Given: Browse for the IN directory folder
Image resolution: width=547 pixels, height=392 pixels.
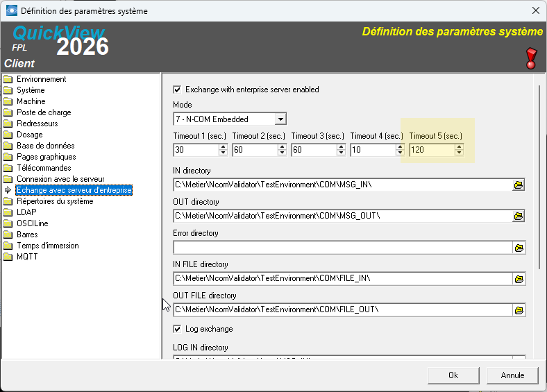Looking at the screenshot, I should click(519, 185).
